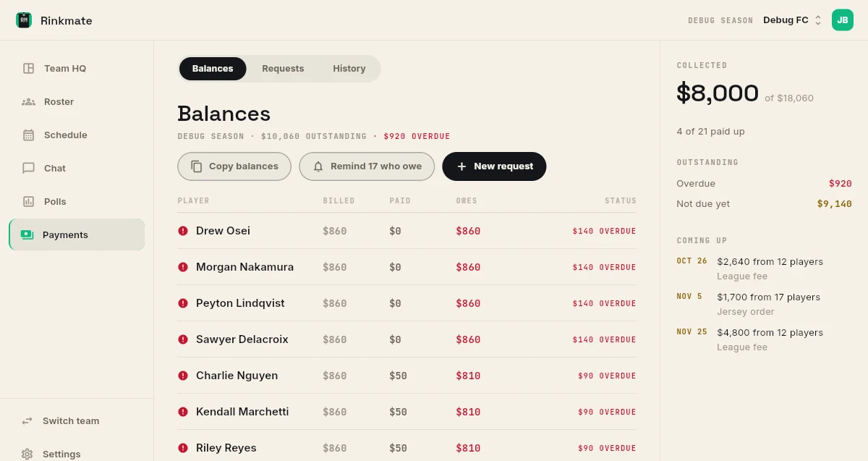Screen dimensions: 868x461
Task: Open Charlie Nguyen player row
Action: click(x=407, y=376)
